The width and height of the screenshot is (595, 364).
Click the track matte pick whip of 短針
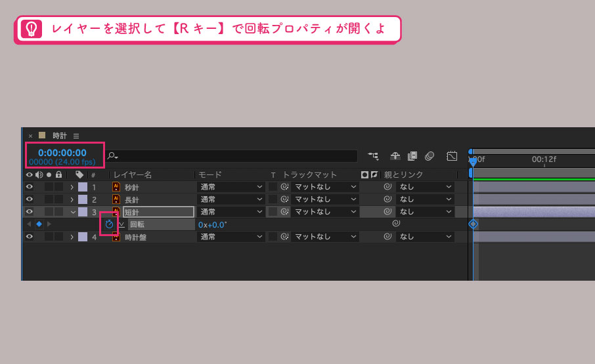[284, 211]
